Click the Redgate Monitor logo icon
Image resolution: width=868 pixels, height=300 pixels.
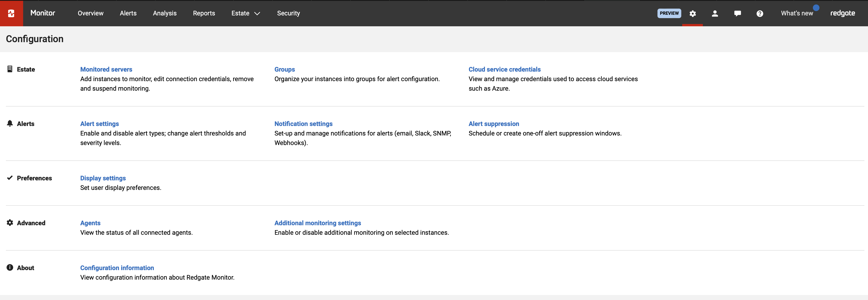(x=11, y=13)
